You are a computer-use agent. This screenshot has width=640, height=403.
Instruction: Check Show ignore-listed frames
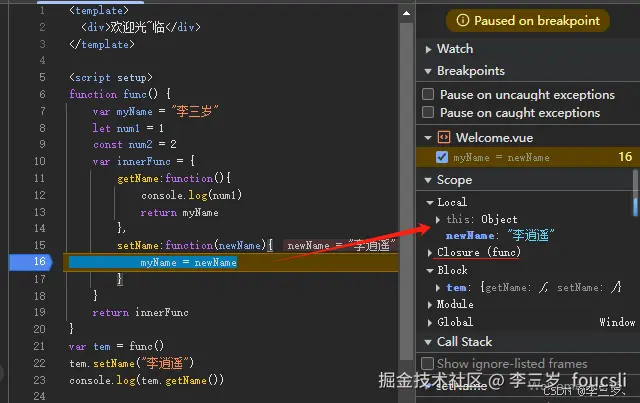[427, 363]
